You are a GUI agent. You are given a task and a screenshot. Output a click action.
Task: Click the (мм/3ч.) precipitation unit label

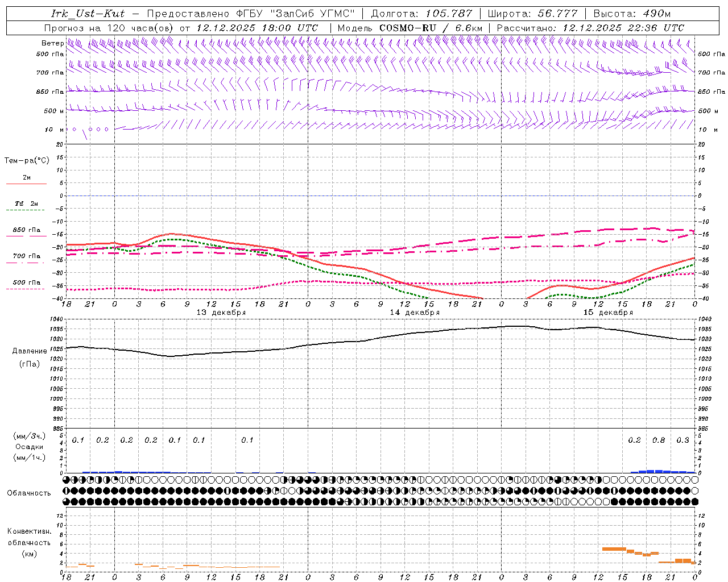tap(30, 436)
